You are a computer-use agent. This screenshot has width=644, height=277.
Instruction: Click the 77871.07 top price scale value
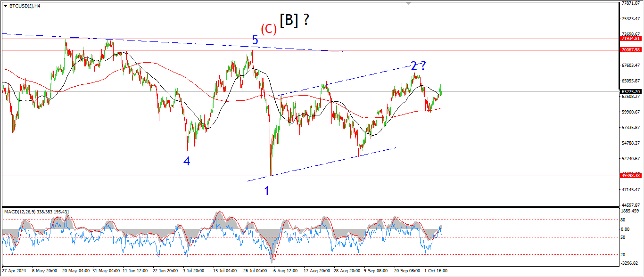pos(630,3)
